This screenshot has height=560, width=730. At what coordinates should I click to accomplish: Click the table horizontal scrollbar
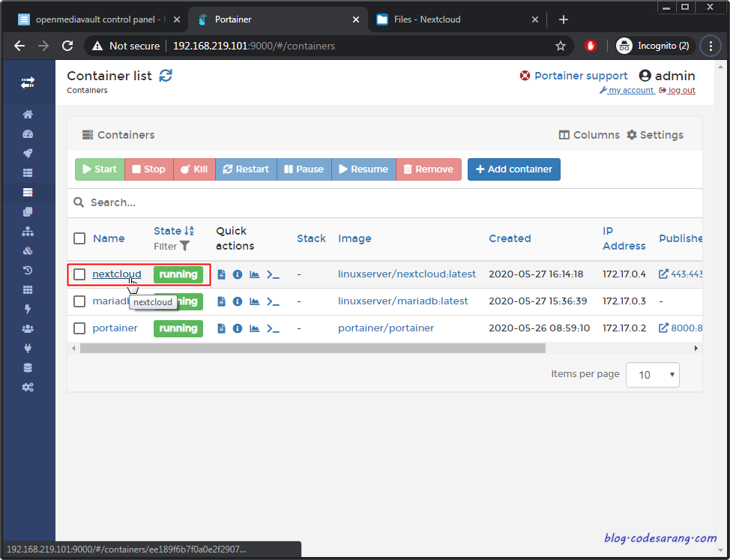click(313, 348)
